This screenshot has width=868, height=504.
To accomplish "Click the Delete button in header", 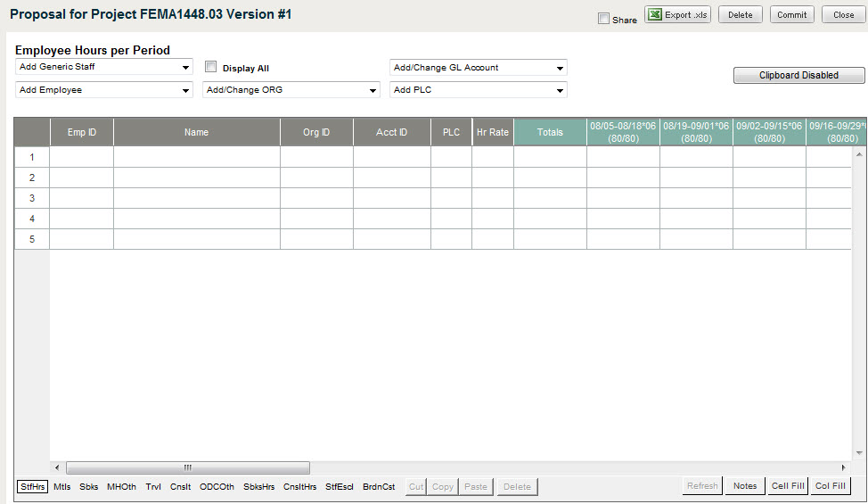I will click(740, 15).
